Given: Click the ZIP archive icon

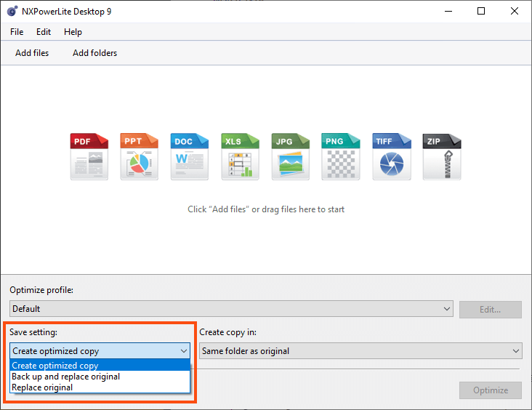Looking at the screenshot, I should point(442,156).
